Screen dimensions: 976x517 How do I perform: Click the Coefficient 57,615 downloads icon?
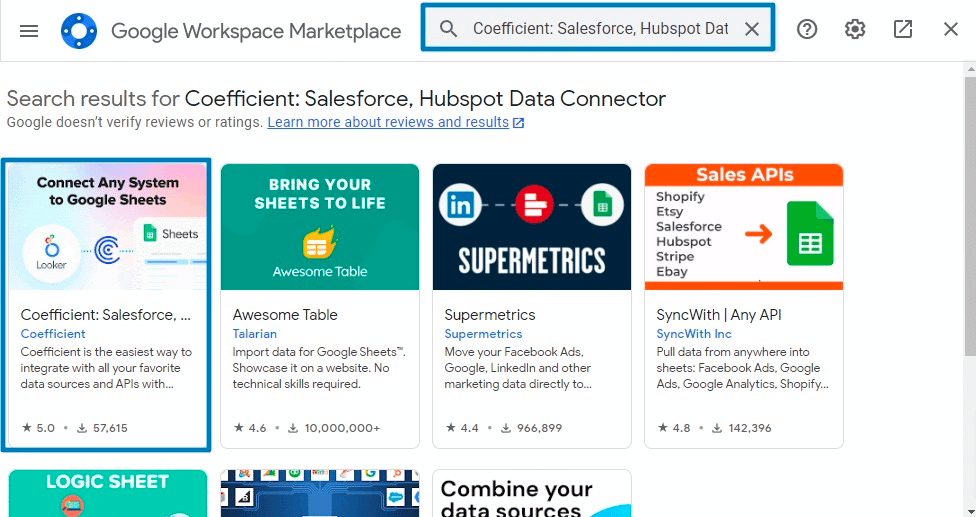[x=82, y=428]
